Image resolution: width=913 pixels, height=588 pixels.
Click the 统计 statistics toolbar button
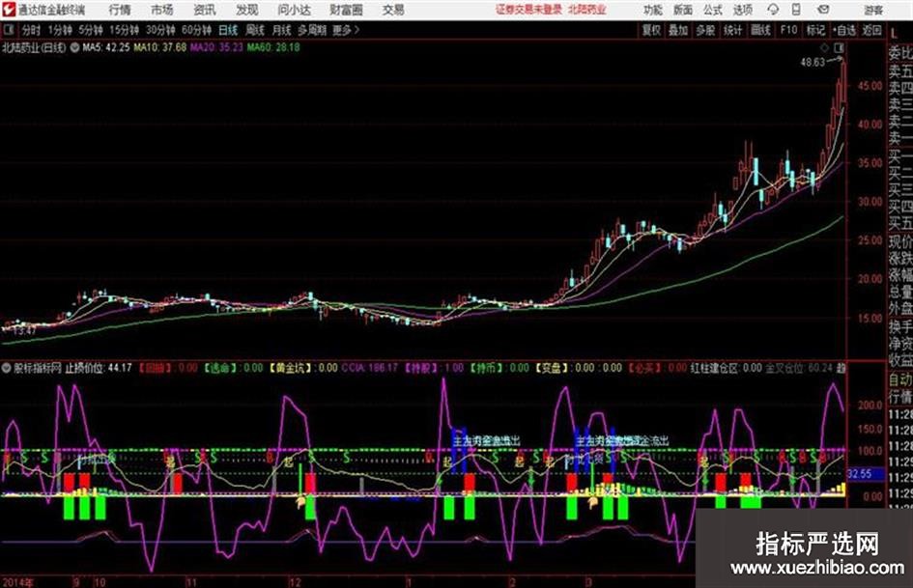[733, 30]
